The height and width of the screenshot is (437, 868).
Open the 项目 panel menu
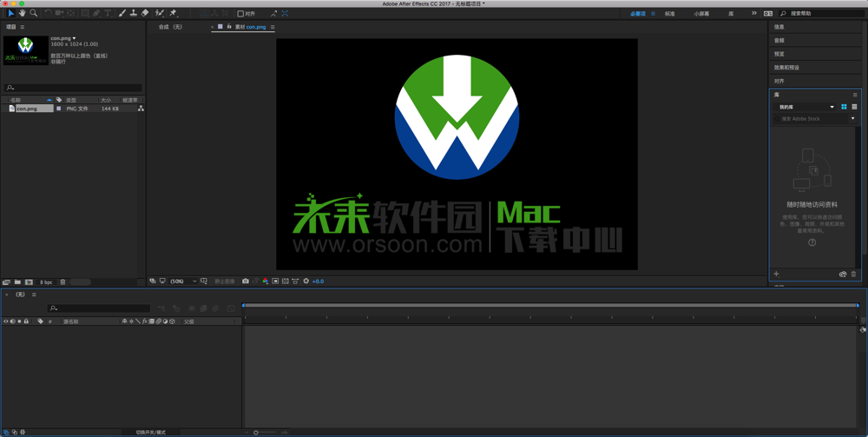23,27
